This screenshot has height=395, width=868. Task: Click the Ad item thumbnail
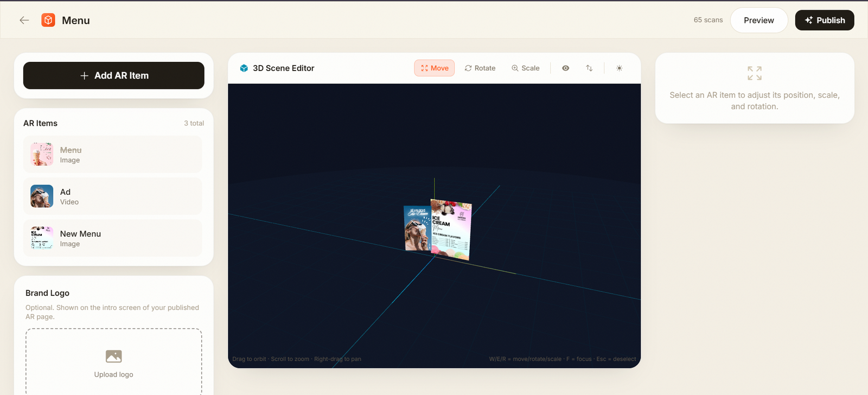tap(42, 196)
